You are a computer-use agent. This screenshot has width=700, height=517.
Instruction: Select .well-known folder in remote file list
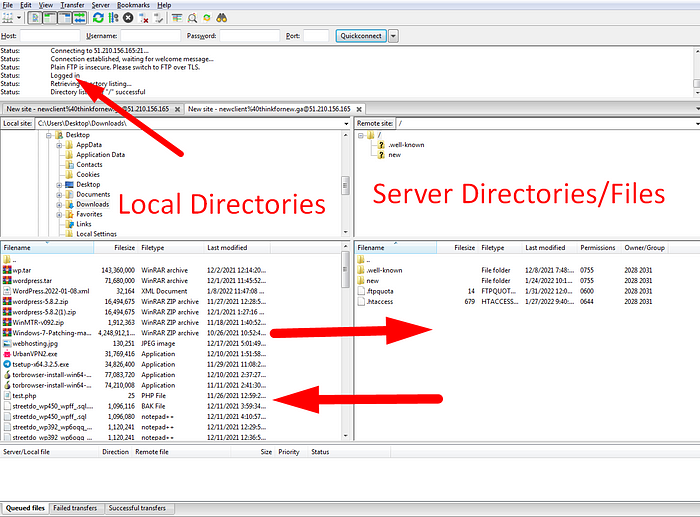pos(384,271)
